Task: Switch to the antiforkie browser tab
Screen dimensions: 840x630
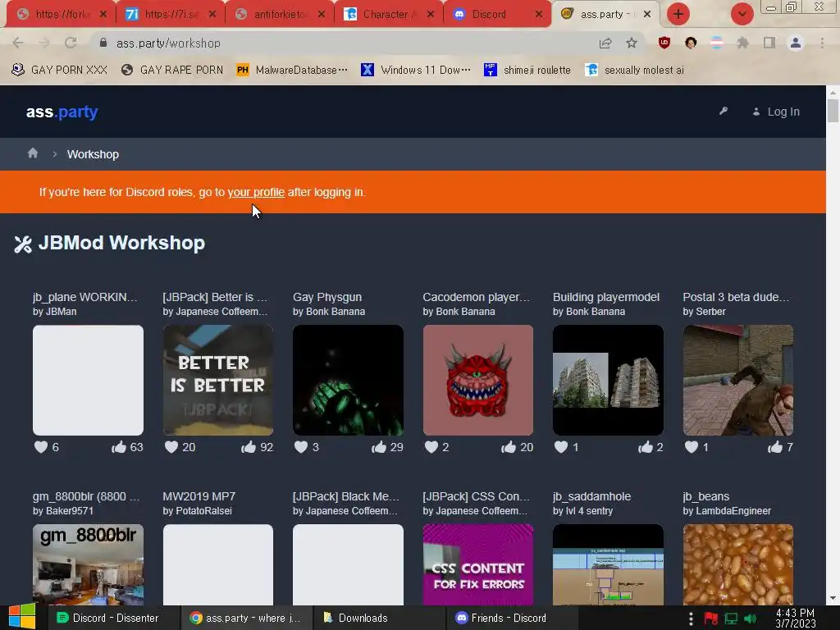Action: (x=281, y=15)
